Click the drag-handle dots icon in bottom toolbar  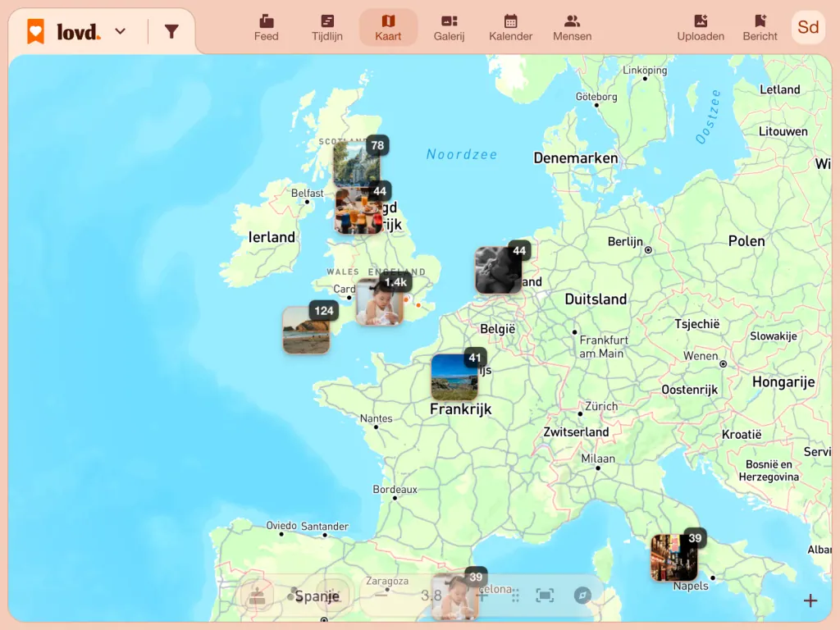(515, 596)
